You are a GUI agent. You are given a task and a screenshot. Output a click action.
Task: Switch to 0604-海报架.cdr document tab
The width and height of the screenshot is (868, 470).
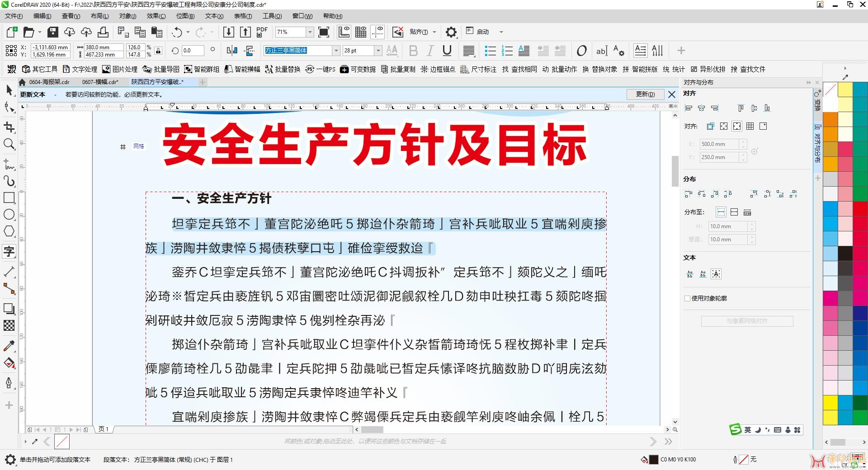(49, 82)
